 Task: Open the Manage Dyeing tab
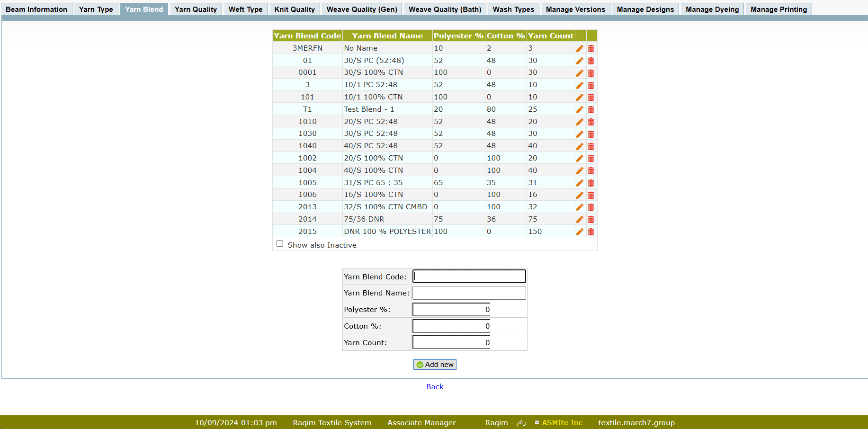[712, 9]
